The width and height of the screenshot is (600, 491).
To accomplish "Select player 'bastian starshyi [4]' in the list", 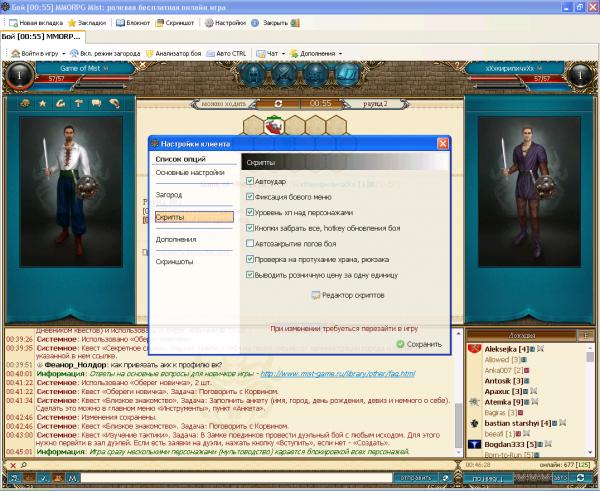I will 518,423.
